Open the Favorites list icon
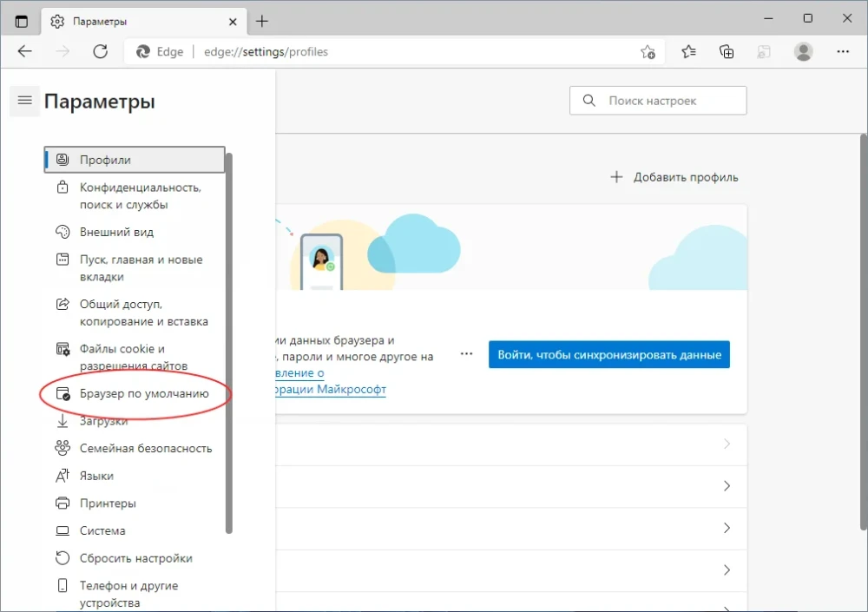This screenshot has height=612, width=868. 689,51
